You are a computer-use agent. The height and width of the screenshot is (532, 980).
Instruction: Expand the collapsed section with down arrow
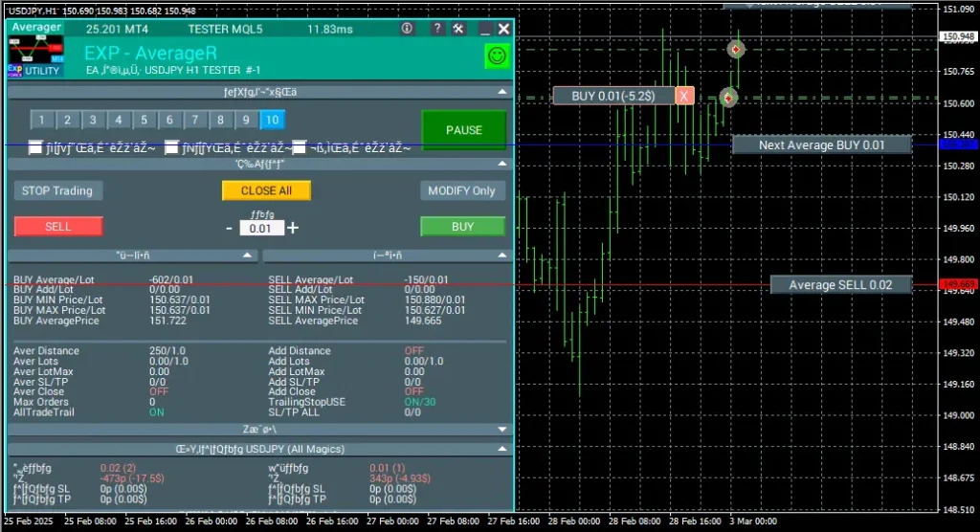click(501, 430)
